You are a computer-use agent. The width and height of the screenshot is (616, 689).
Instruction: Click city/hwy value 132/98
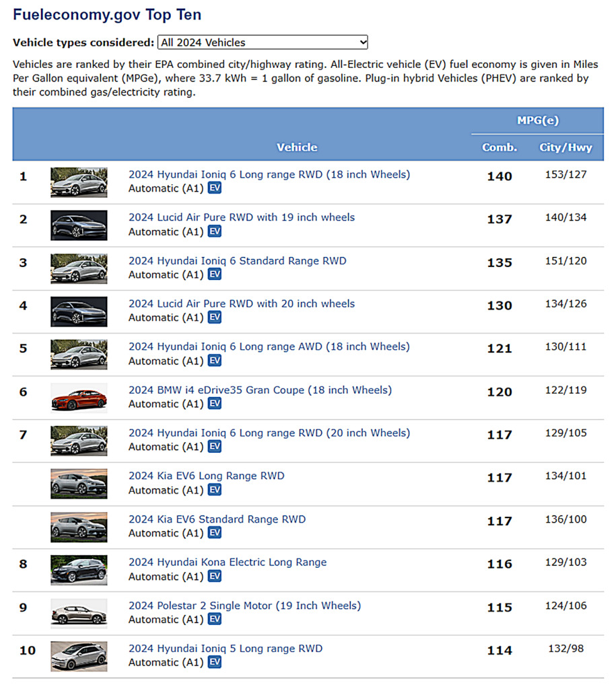click(566, 649)
